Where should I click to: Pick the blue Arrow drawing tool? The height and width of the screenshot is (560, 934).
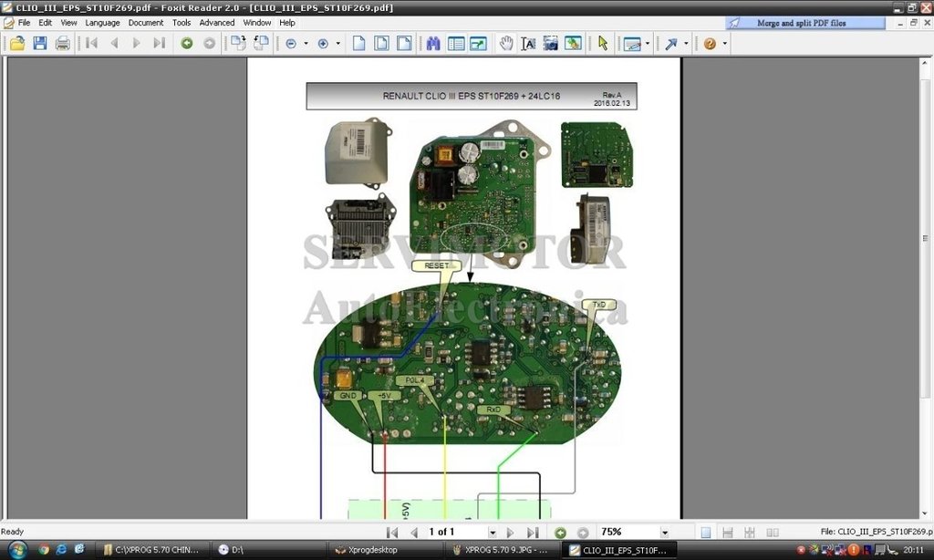671,44
